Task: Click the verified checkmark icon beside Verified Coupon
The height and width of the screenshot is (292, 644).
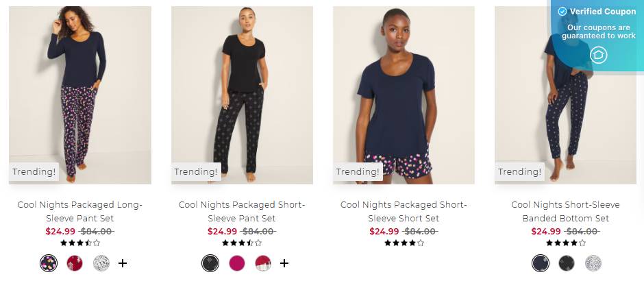Action: [562, 12]
